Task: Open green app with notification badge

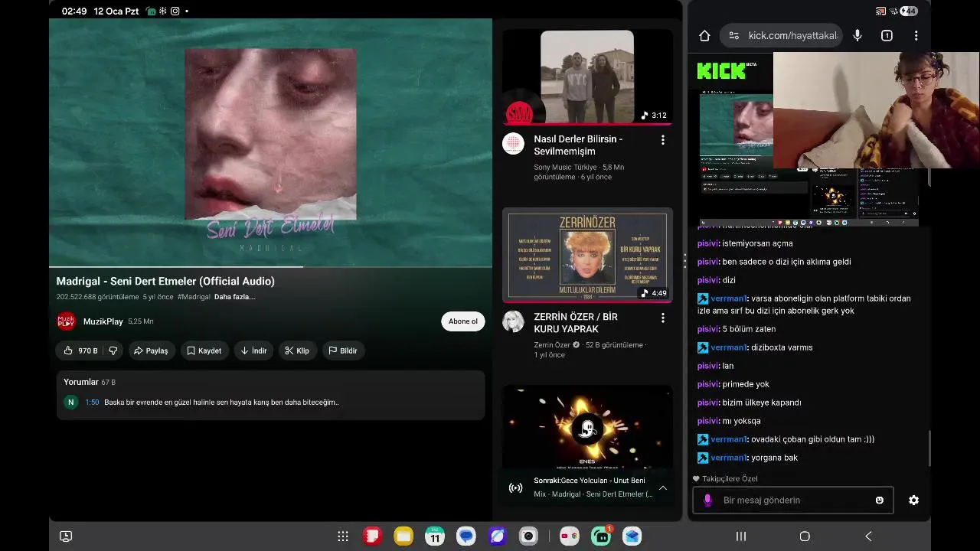Action: click(601, 536)
